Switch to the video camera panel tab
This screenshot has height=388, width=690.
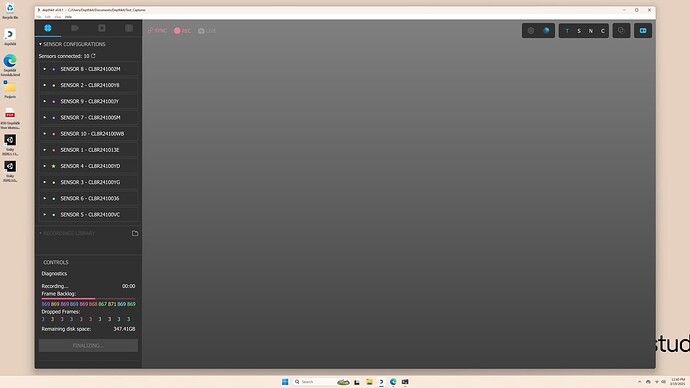pyautogui.click(x=75, y=28)
